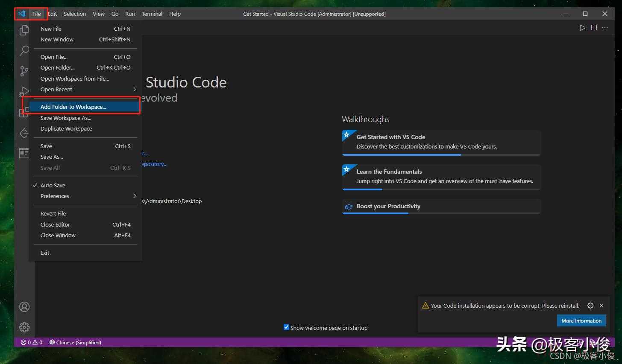The image size is (622, 364).
Task: Expand the Open Recent submenu
Action: (85, 89)
